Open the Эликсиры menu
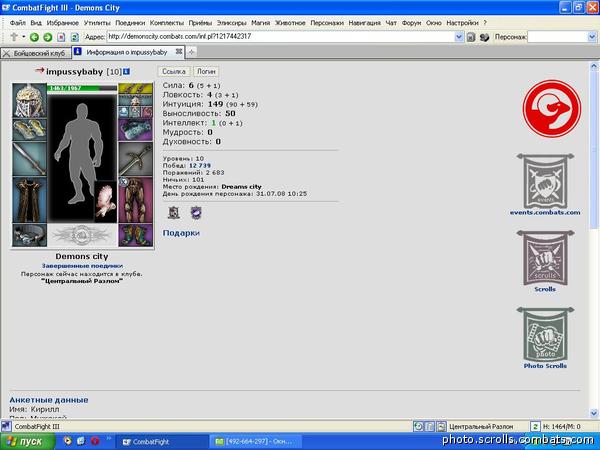Viewport: 600px width, 450px height. click(x=232, y=23)
